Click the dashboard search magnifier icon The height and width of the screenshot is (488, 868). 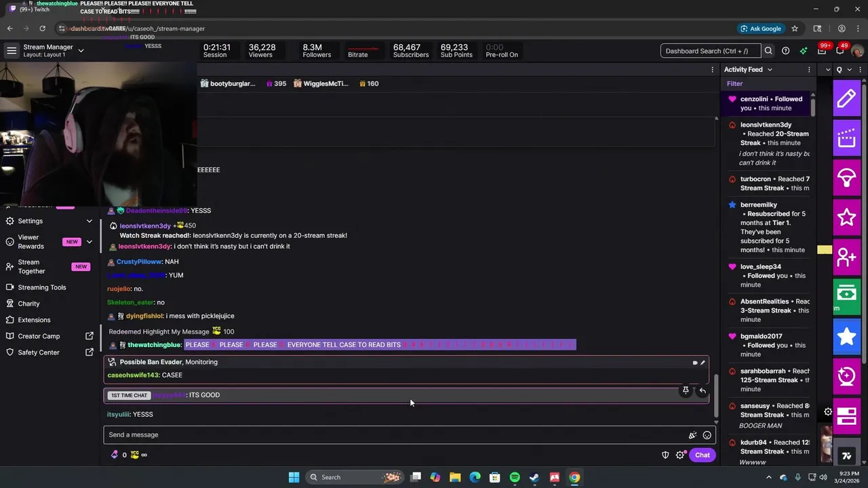(x=768, y=51)
